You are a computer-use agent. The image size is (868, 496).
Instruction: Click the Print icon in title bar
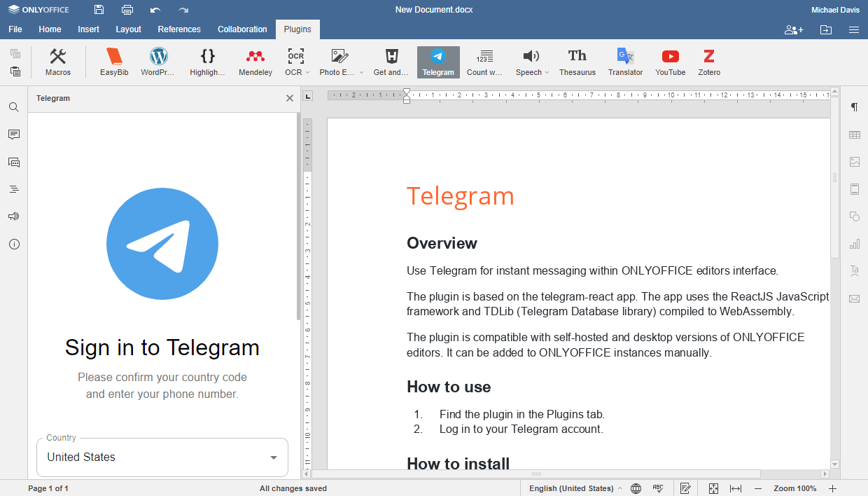pos(127,10)
